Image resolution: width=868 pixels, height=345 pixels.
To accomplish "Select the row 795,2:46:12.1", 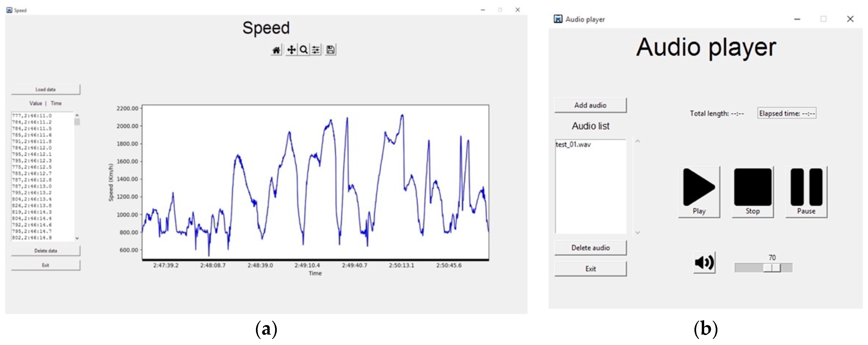I will 32,154.
